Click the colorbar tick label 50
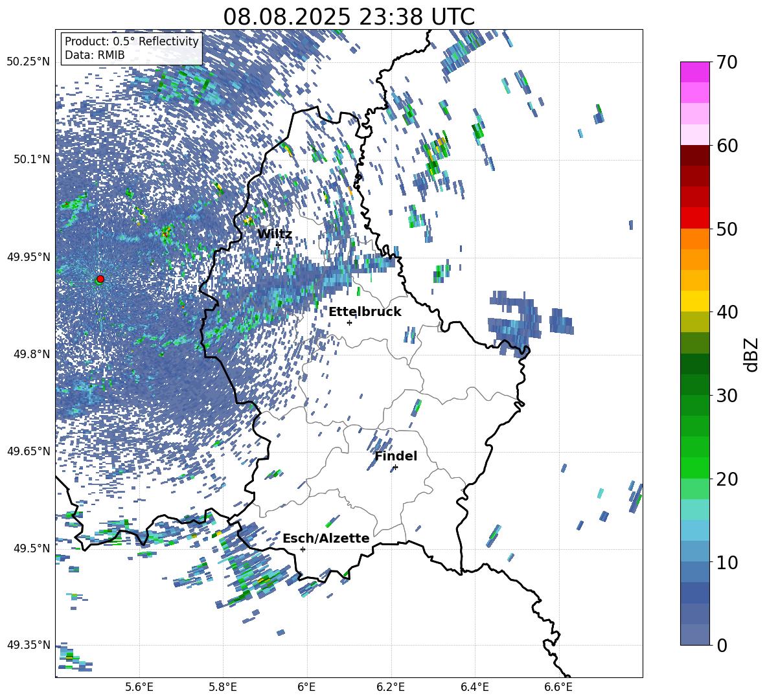This screenshot has width=767, height=700. (726, 229)
